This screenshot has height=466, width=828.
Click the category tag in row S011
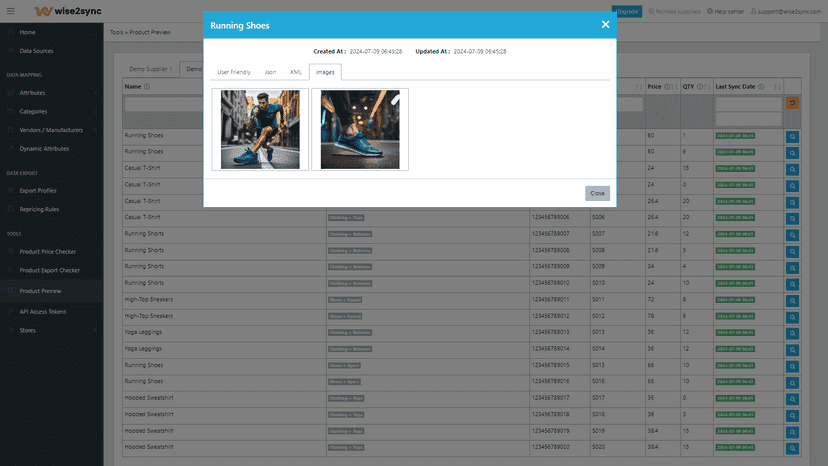345,300
